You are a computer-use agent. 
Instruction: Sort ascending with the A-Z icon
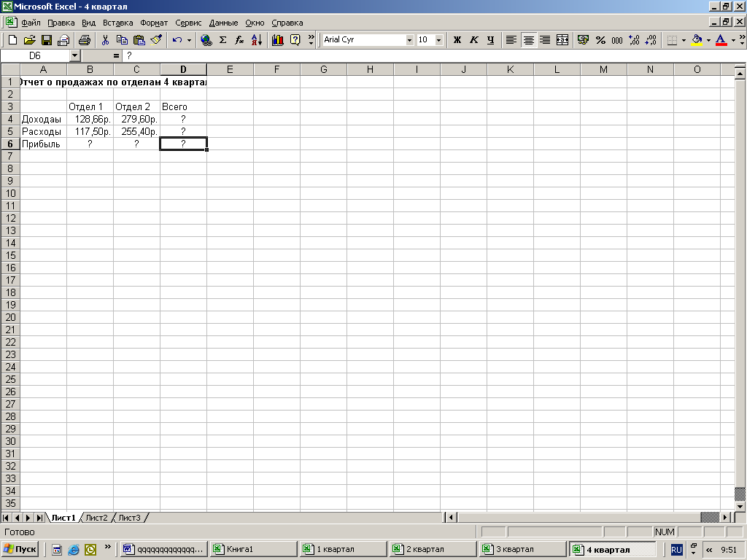[256, 40]
